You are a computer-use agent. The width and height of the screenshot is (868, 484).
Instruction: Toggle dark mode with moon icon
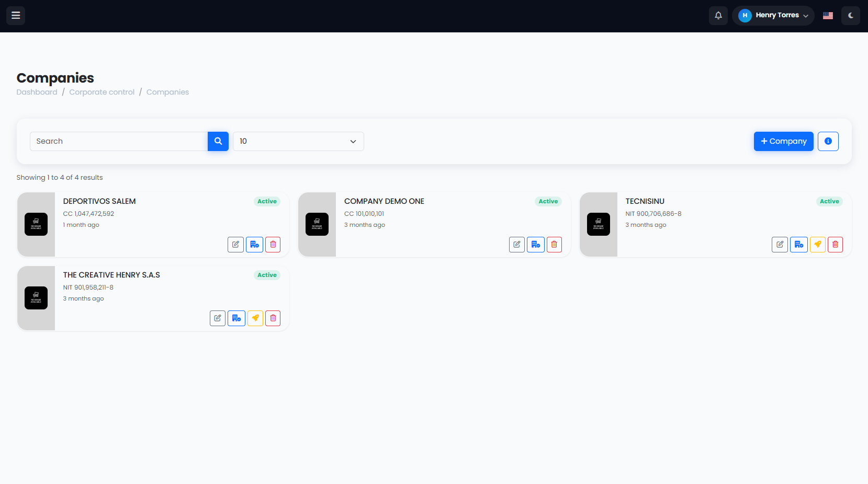pyautogui.click(x=851, y=16)
